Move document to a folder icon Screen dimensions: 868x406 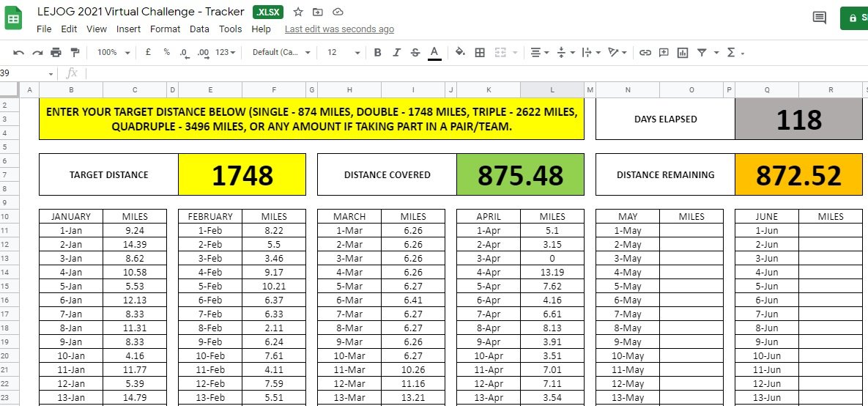[318, 12]
